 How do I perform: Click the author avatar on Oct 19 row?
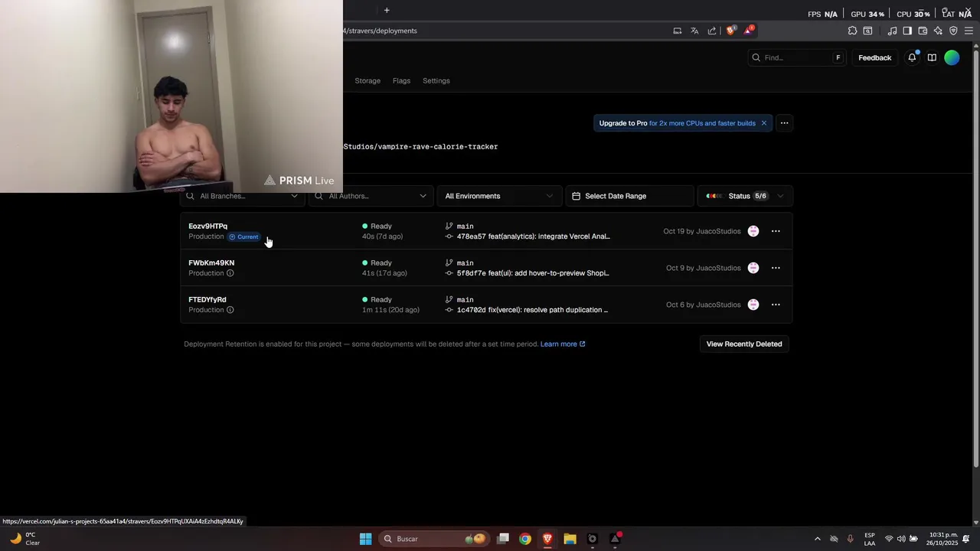(753, 231)
